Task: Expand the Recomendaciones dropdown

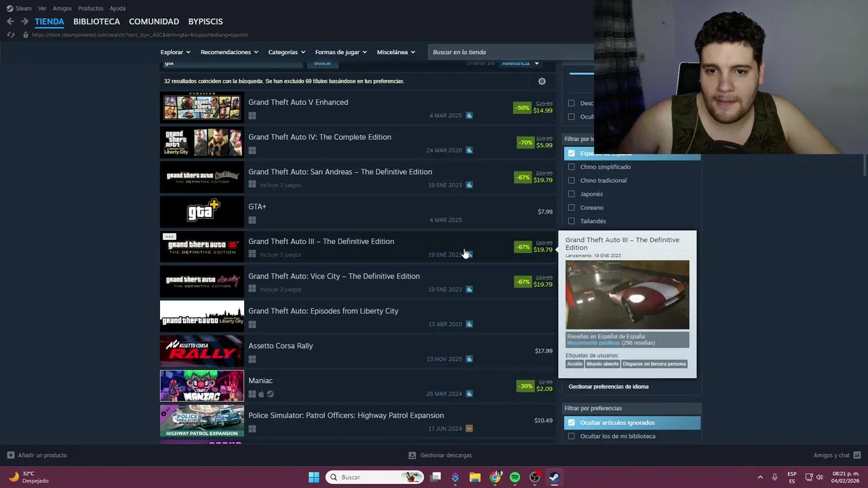Action: pos(229,52)
